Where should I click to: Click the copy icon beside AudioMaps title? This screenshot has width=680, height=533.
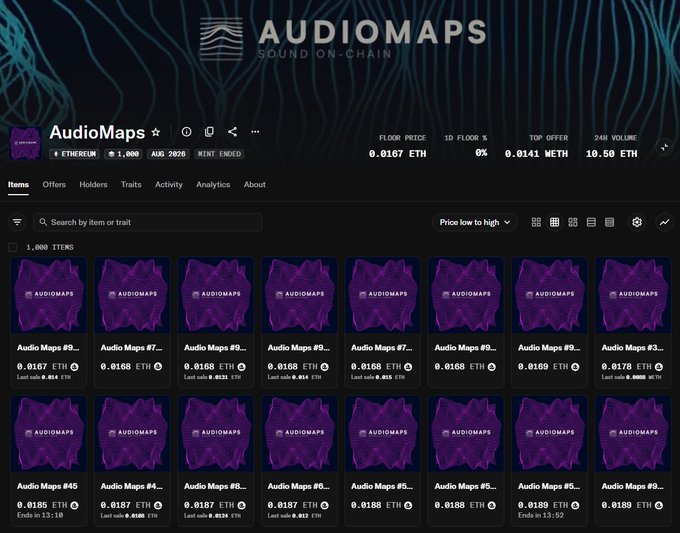pyautogui.click(x=209, y=132)
